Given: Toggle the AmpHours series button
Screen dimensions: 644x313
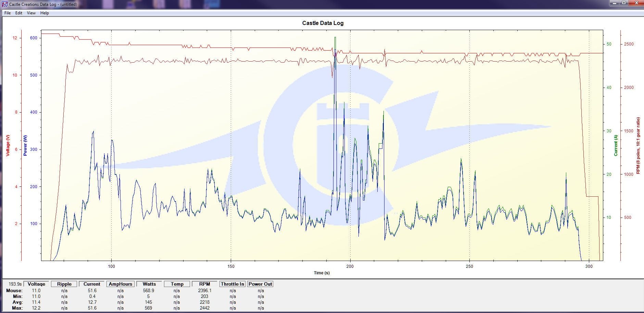Looking at the screenshot, I should point(121,284).
